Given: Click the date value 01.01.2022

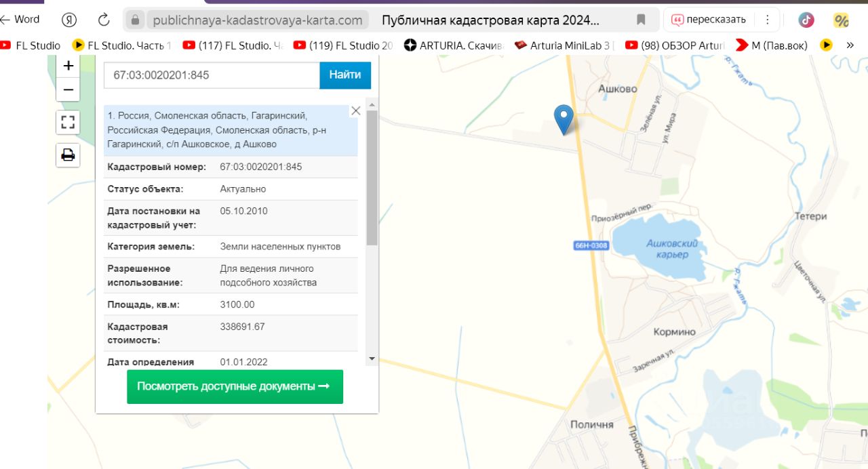Looking at the screenshot, I should pyautogui.click(x=243, y=362).
